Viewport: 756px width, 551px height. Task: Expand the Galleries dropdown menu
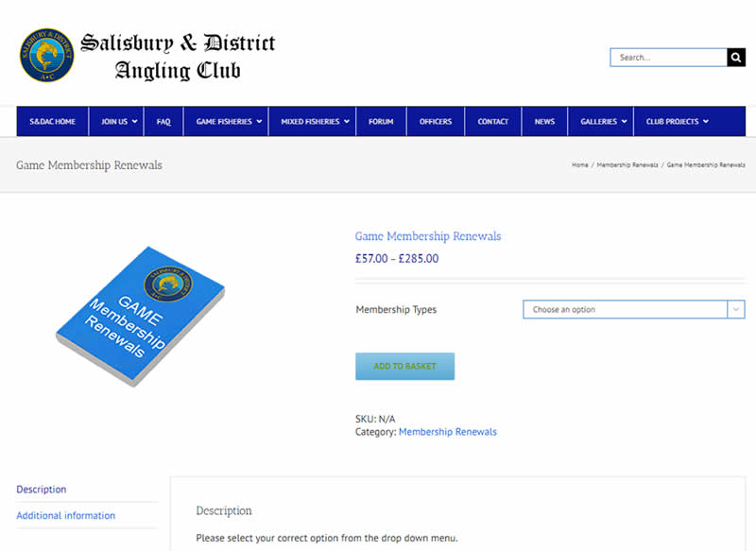coord(601,122)
